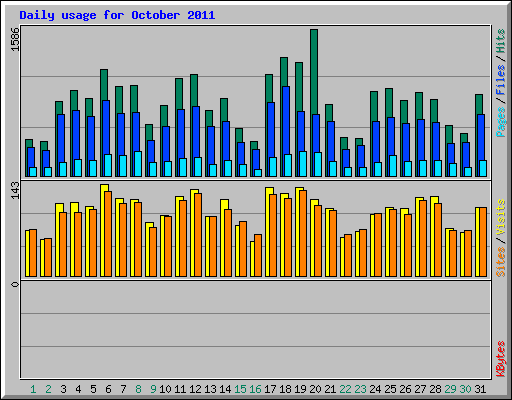Click the orange visits bar for day 28
This screenshot has width=512, height=400.
point(438,240)
